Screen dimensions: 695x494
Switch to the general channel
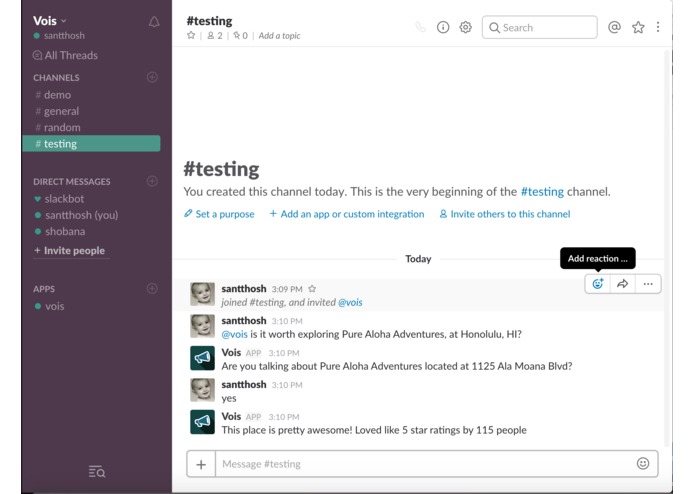[91, 111]
